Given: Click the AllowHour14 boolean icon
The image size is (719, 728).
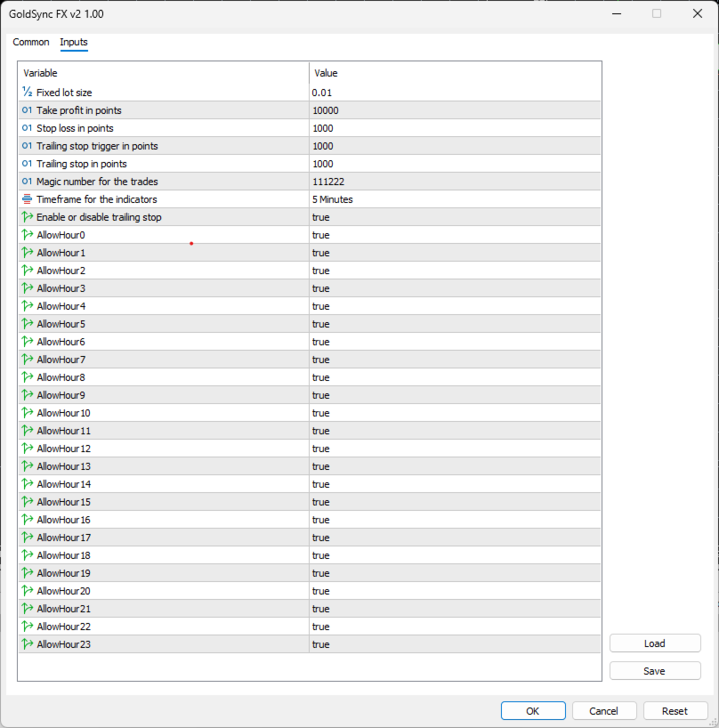Looking at the screenshot, I should point(28,484).
